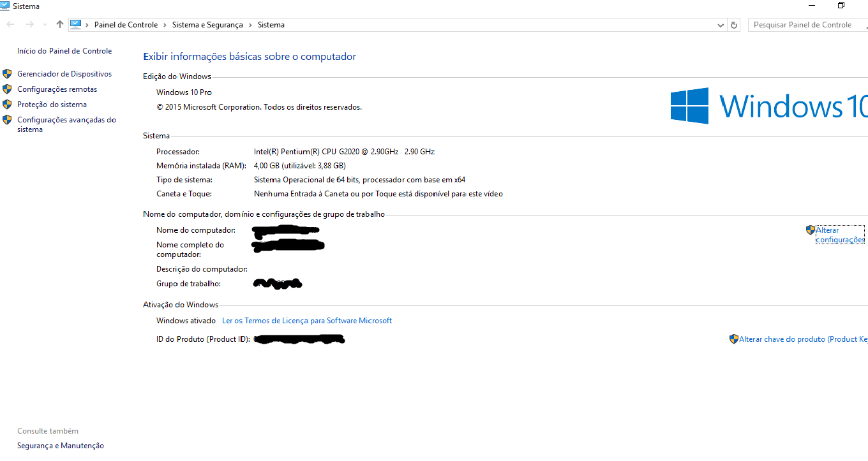
Task: Click the ID do Produto label
Action: pyautogui.click(x=203, y=339)
